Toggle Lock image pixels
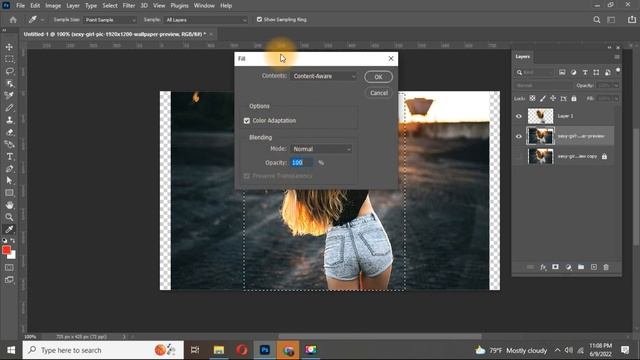The width and height of the screenshot is (640, 360). 542,98
